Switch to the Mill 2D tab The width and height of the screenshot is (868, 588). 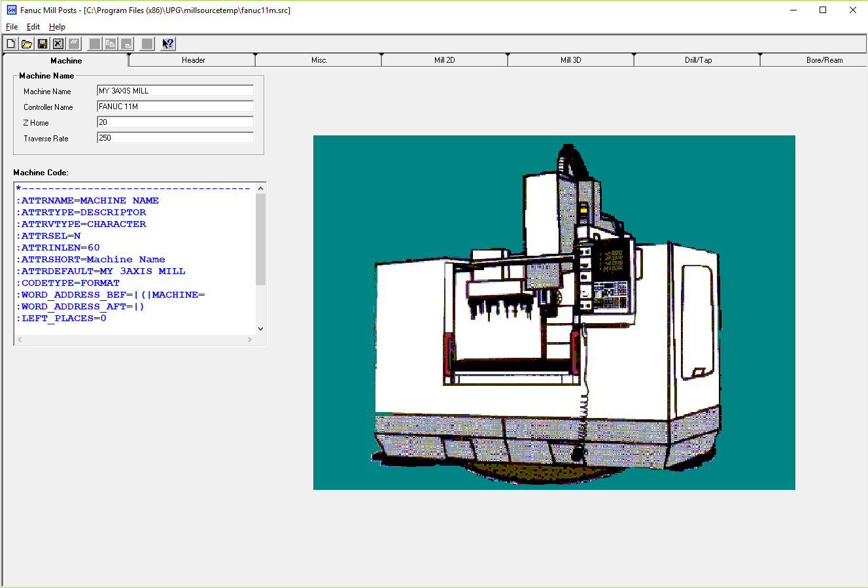pos(445,60)
